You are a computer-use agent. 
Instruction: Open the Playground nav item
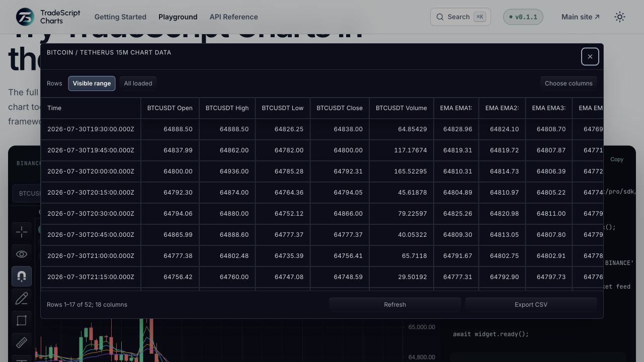click(x=178, y=17)
